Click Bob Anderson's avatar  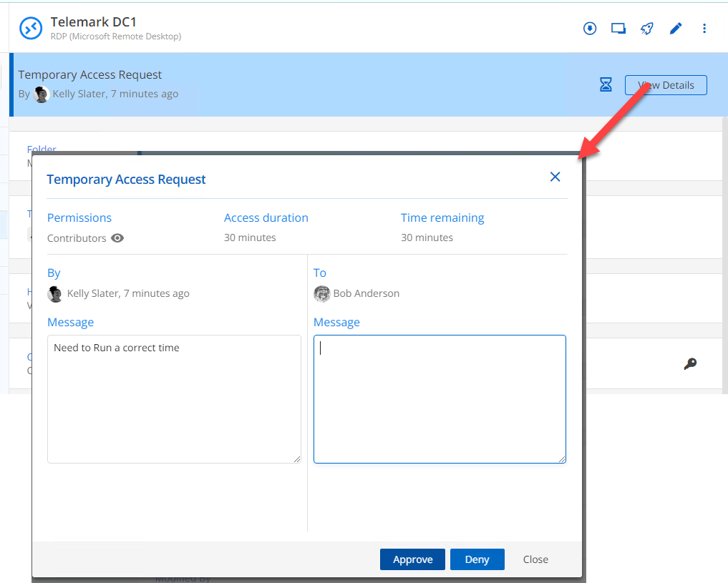tap(321, 293)
